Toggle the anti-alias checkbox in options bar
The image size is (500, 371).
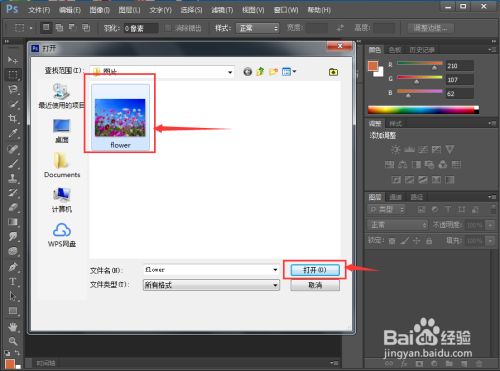(x=168, y=28)
